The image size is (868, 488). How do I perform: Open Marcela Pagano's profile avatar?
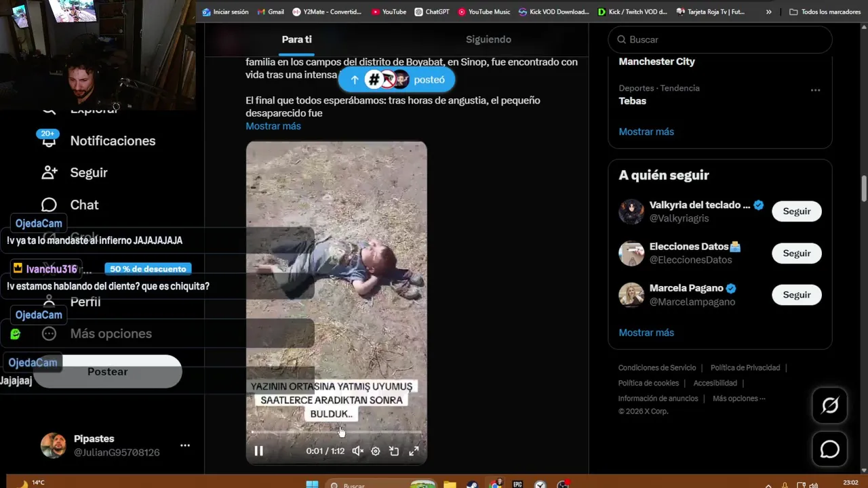631,295
